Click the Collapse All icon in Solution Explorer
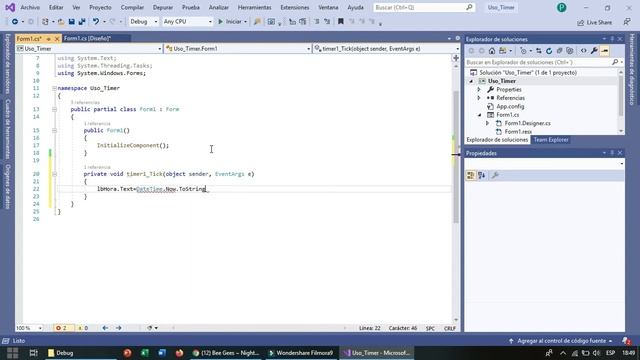Screen dimensions: 640x360 tap(560, 51)
